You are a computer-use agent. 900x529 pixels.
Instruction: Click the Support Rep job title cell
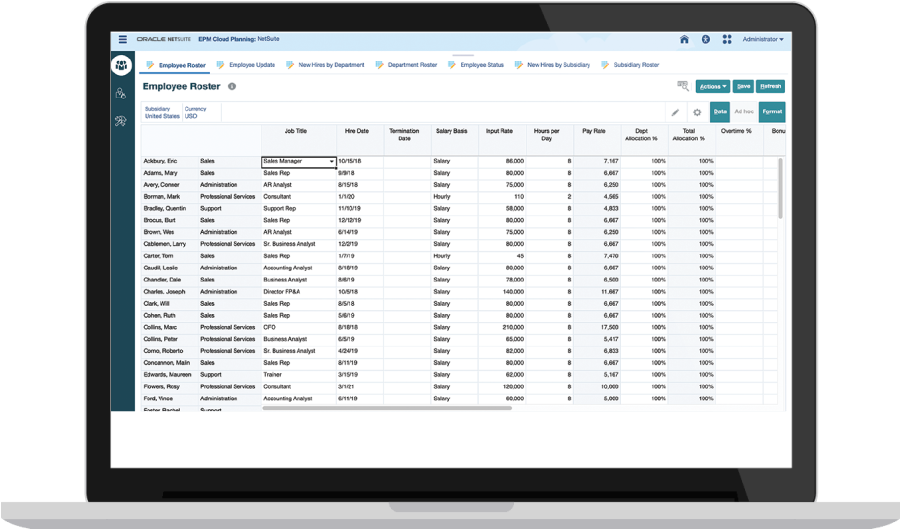298,209
